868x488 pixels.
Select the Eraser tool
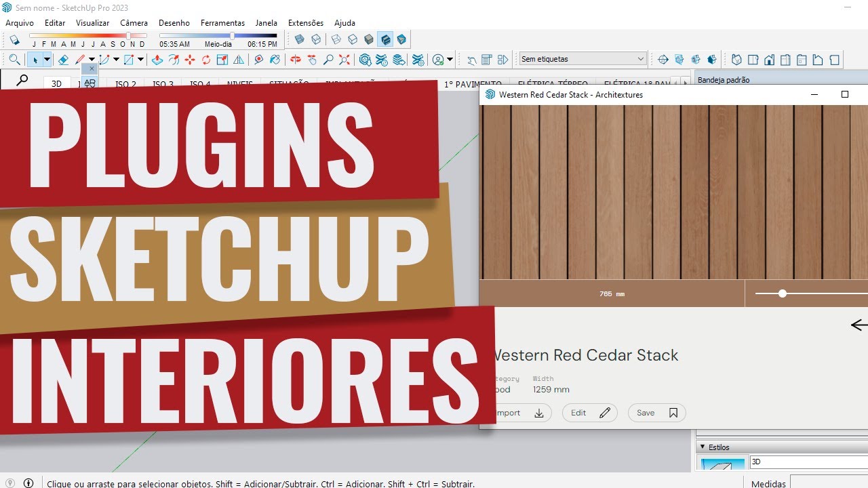(x=63, y=60)
